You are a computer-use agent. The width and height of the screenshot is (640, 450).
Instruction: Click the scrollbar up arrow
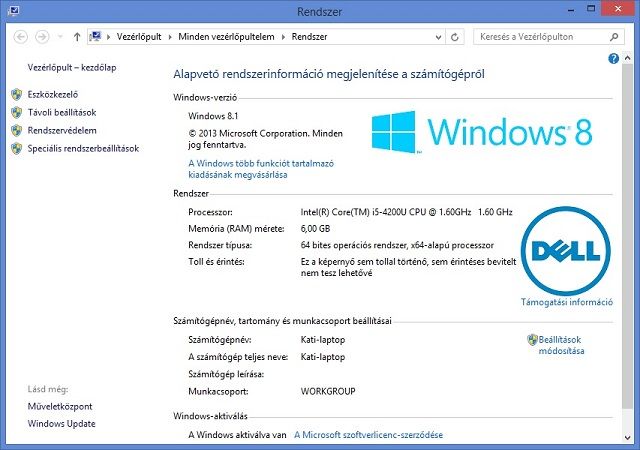(x=627, y=58)
